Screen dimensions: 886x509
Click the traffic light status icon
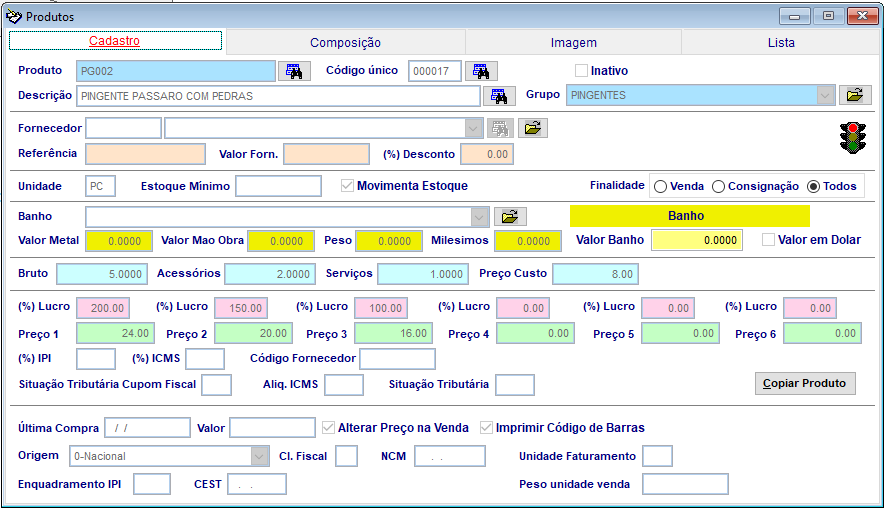[x=853, y=138]
